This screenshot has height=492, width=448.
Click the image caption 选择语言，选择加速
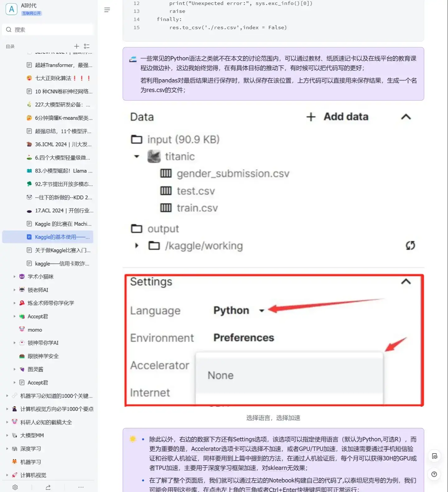[x=273, y=418]
